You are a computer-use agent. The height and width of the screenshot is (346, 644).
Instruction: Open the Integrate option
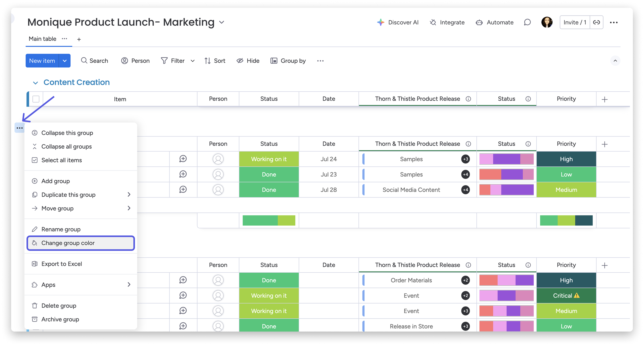[447, 22]
